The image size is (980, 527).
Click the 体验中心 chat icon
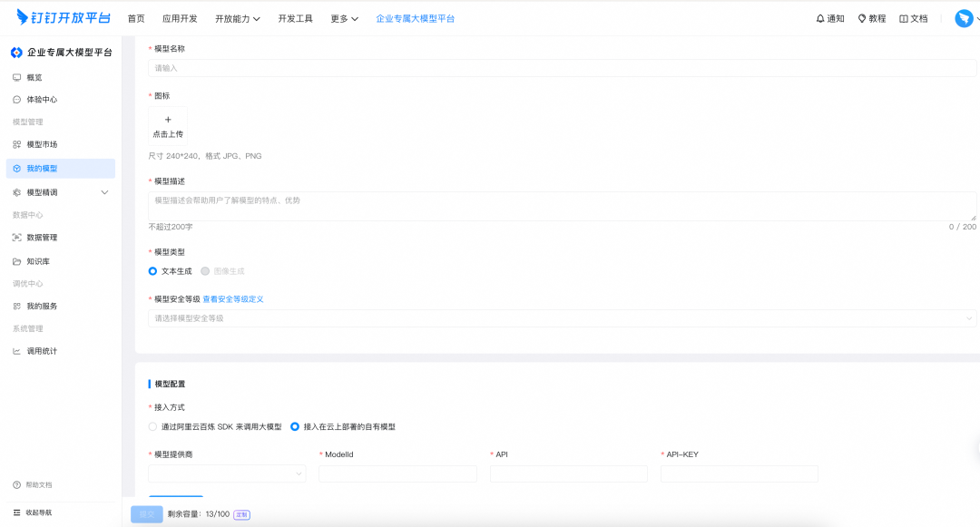coord(16,100)
